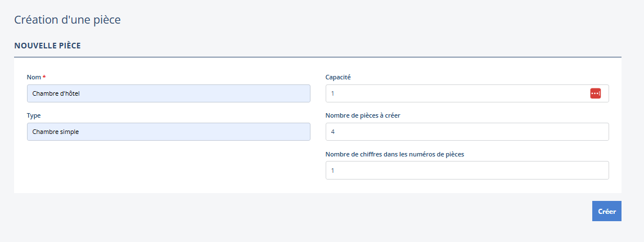Focus the Nom text field
The width and height of the screenshot is (644, 242).
pos(169,93)
